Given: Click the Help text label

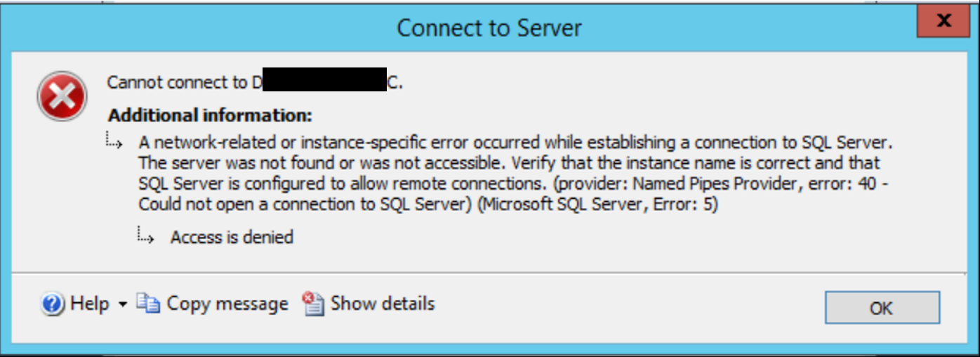Looking at the screenshot, I should click(x=90, y=304).
